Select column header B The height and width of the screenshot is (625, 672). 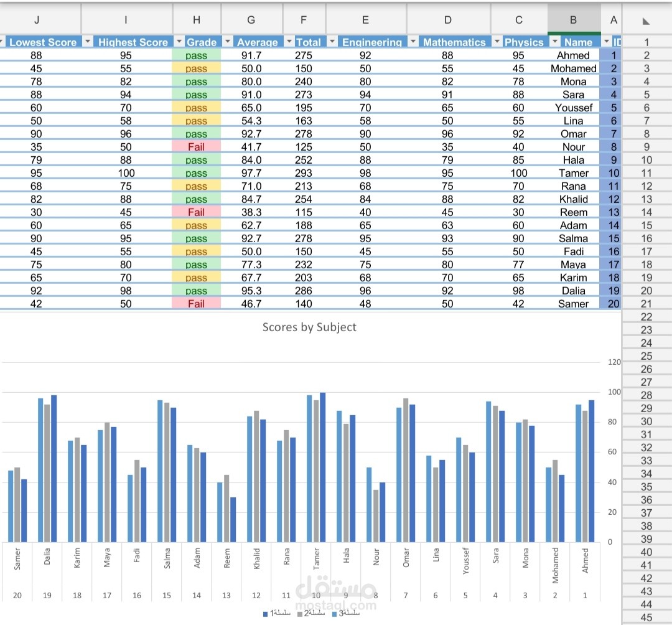point(572,20)
